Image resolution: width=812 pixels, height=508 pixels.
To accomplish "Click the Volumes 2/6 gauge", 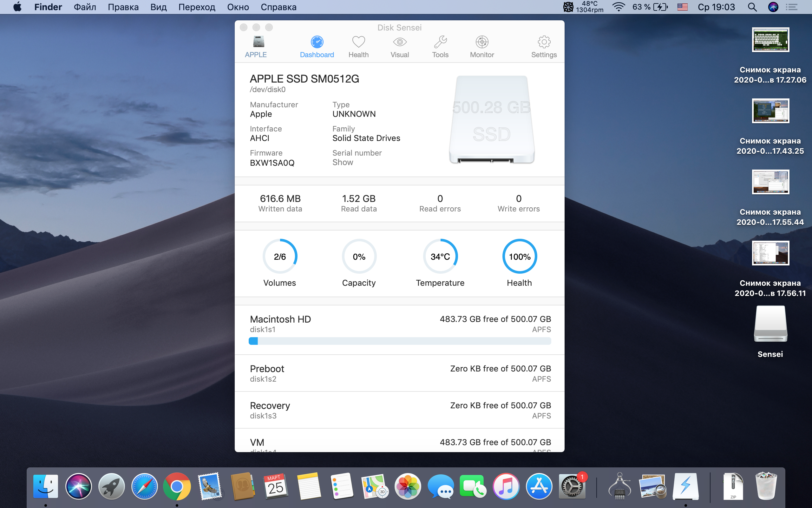I will [x=280, y=257].
